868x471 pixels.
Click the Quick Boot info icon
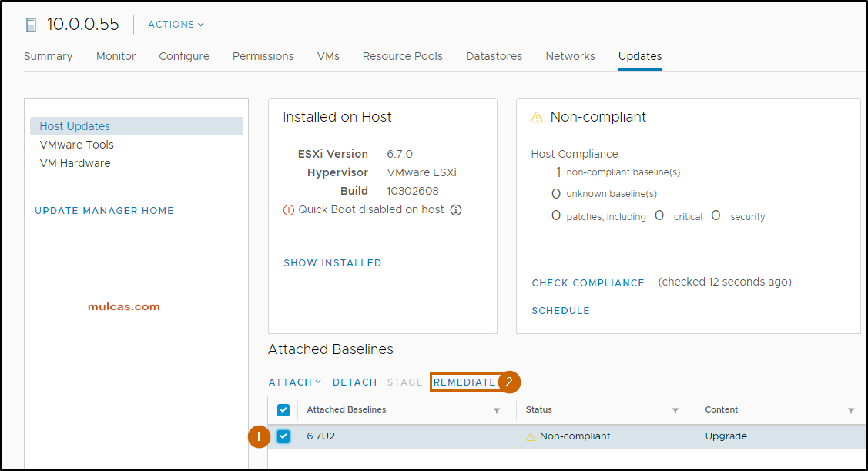click(456, 210)
